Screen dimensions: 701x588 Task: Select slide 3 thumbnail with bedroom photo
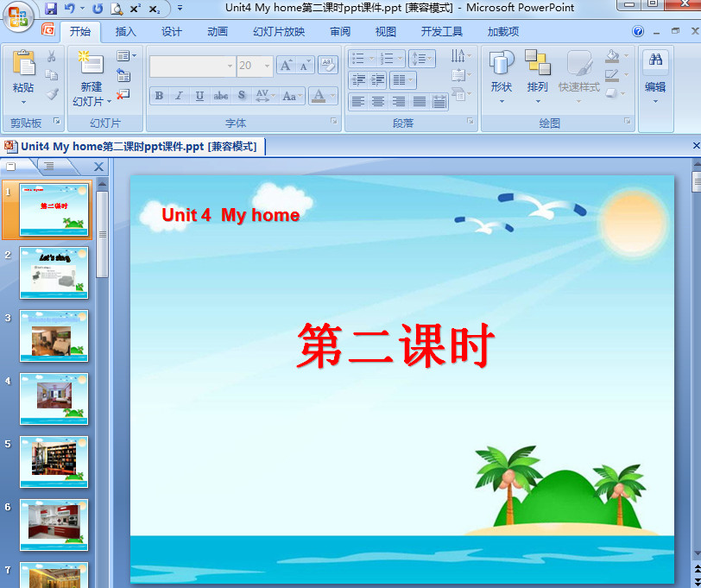[x=54, y=336]
